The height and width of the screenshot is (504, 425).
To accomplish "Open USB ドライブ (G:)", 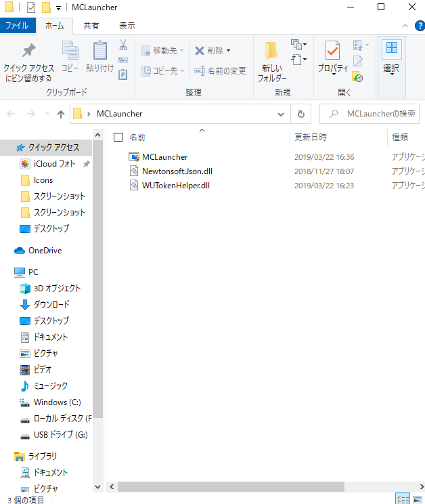I will (x=60, y=435).
